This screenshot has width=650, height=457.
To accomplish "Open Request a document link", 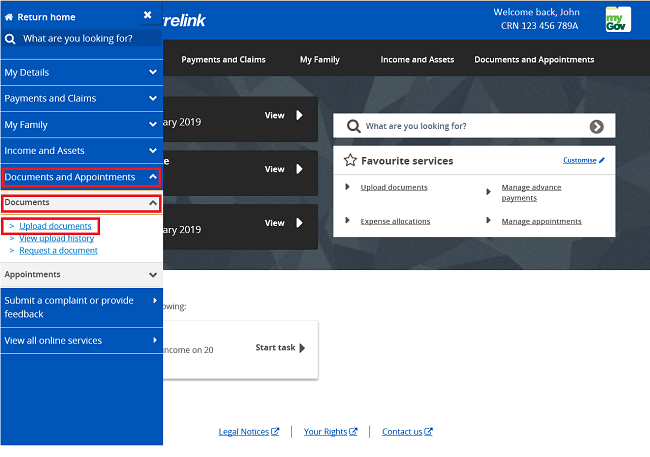I will (x=58, y=250).
